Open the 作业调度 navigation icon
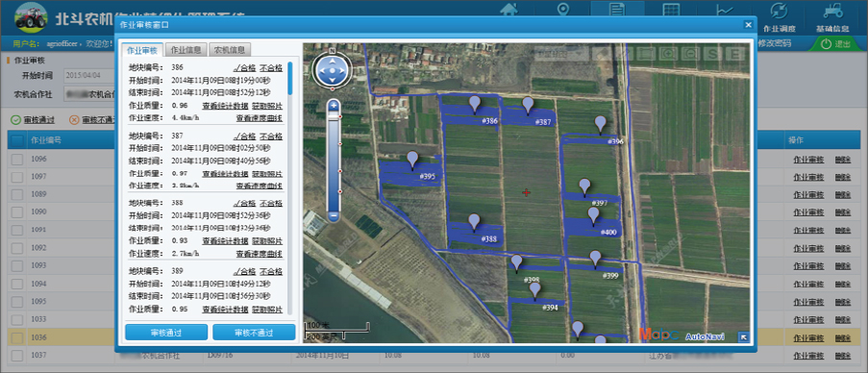Screen dimensions: 868x373 (x=779, y=17)
